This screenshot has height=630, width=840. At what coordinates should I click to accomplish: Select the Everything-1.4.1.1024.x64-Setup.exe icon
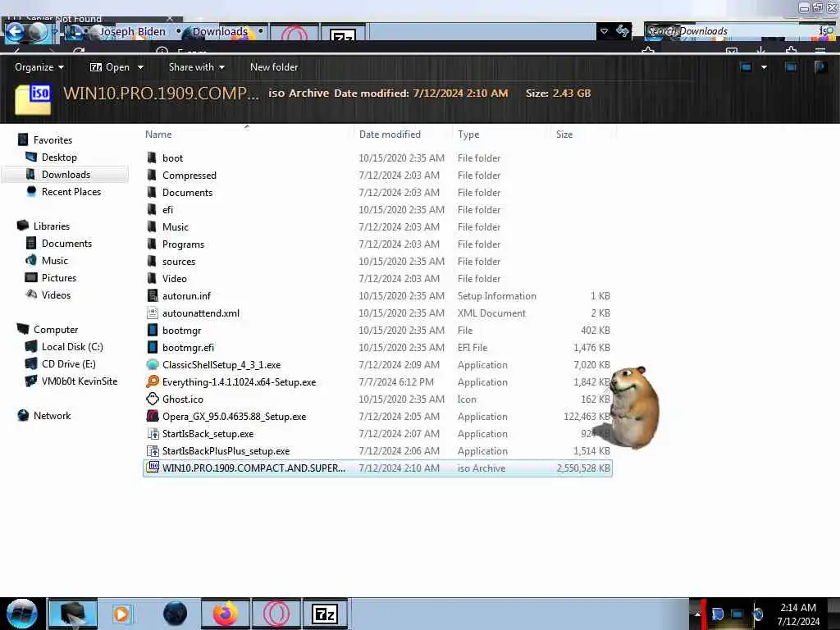coord(153,382)
